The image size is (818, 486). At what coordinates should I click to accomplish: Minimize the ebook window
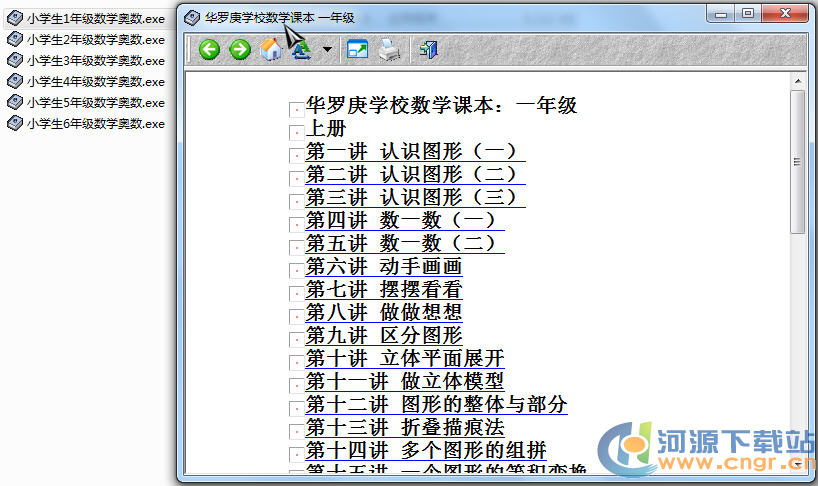pyautogui.click(x=721, y=14)
